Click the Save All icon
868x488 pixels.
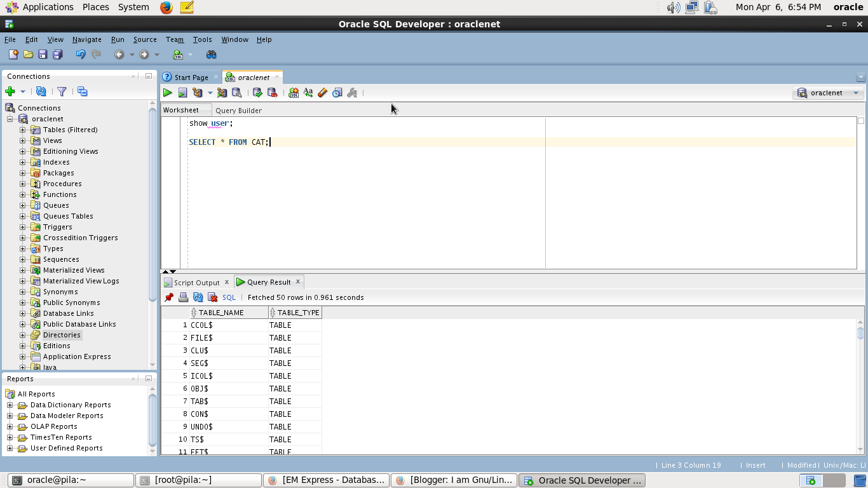[58, 55]
